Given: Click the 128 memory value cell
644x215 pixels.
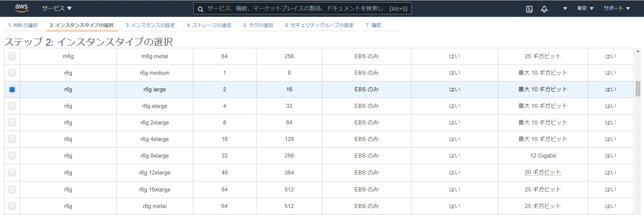Looking at the screenshot, I should coord(289,139).
